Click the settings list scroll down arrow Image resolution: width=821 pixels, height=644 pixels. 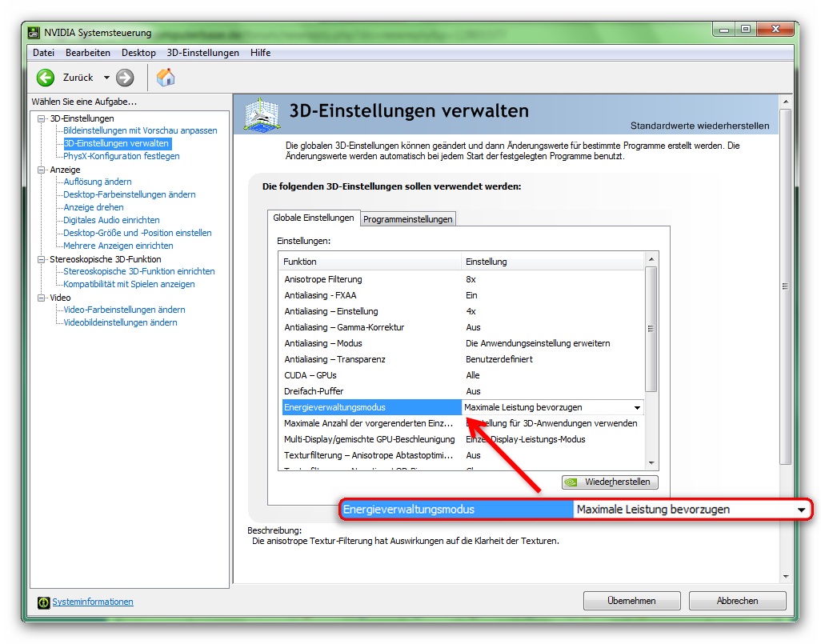point(651,463)
